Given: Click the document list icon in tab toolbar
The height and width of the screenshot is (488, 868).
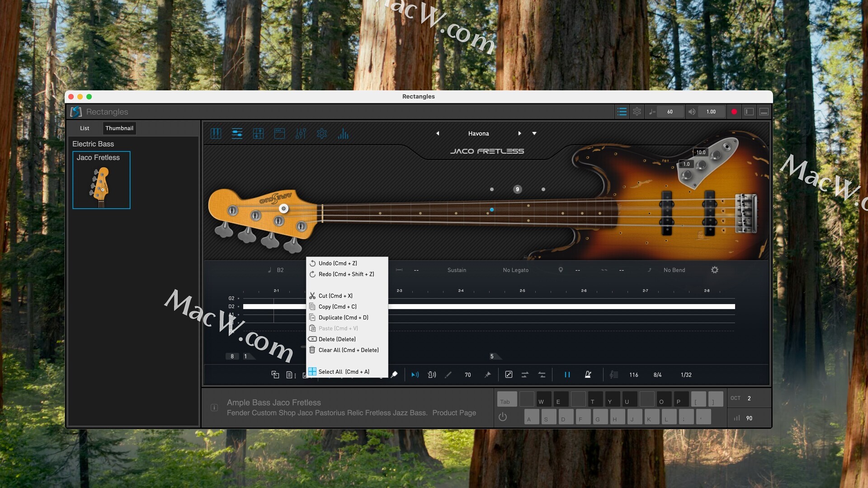Looking at the screenshot, I should (x=291, y=375).
